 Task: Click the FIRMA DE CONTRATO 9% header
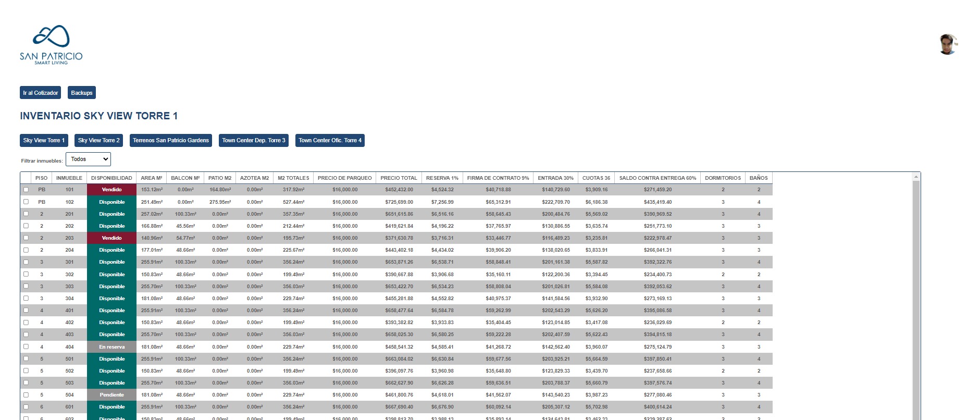coord(498,178)
